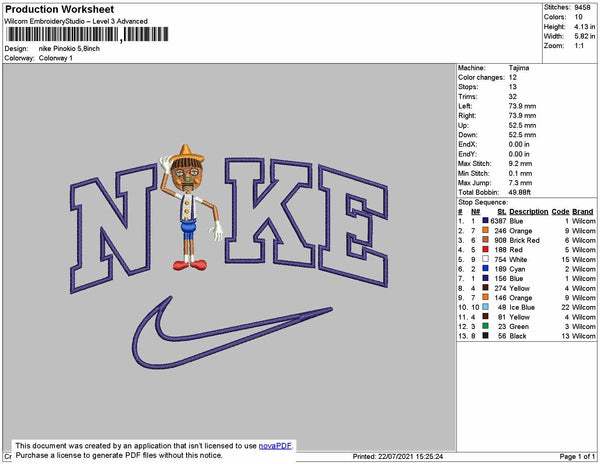600x464 pixels.
Task: Click the design name 'nike Pinokio 5,8inch'
Action: pyautogui.click(x=69, y=49)
